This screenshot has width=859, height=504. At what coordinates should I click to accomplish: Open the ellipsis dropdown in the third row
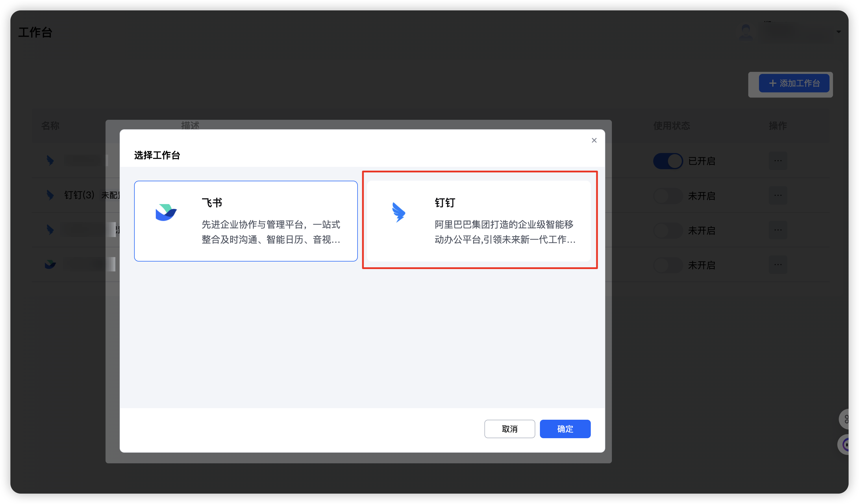click(x=777, y=230)
